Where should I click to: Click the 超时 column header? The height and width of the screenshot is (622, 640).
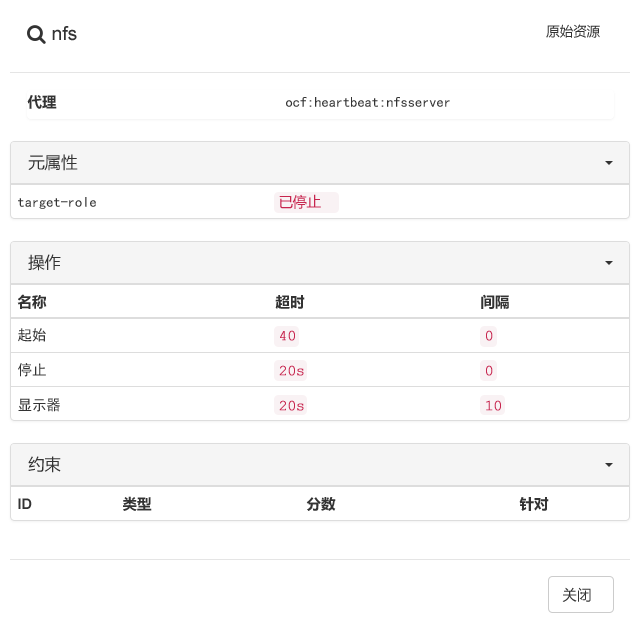click(x=289, y=302)
